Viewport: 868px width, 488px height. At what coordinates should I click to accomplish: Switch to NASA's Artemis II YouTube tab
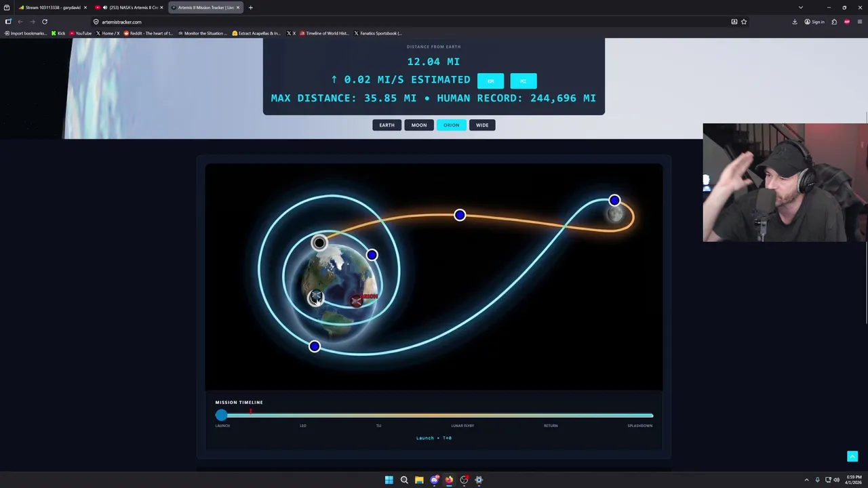(x=129, y=7)
